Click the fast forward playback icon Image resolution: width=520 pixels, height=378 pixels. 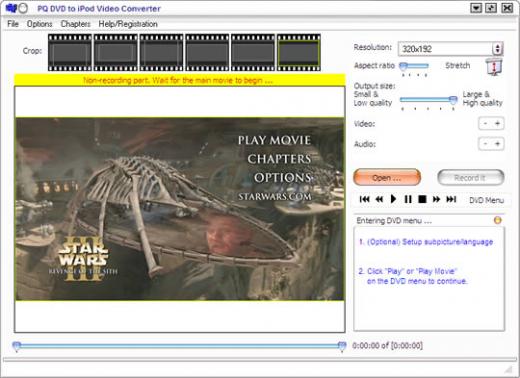tap(436, 199)
